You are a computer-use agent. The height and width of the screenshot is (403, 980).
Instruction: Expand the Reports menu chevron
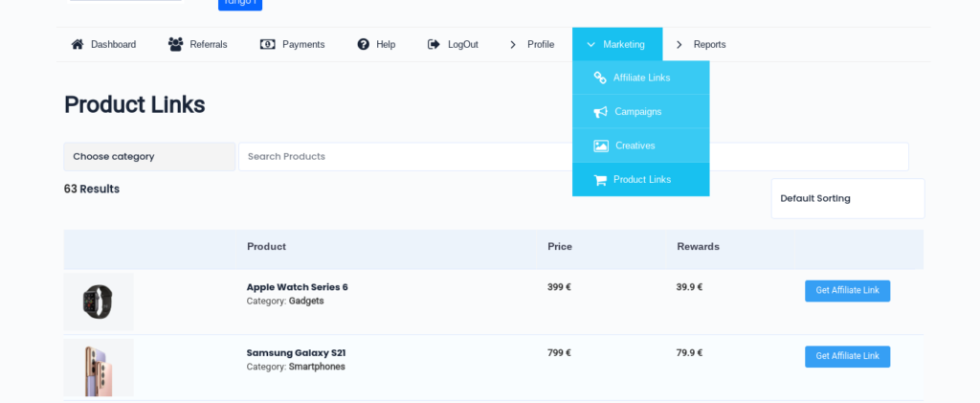tap(679, 44)
